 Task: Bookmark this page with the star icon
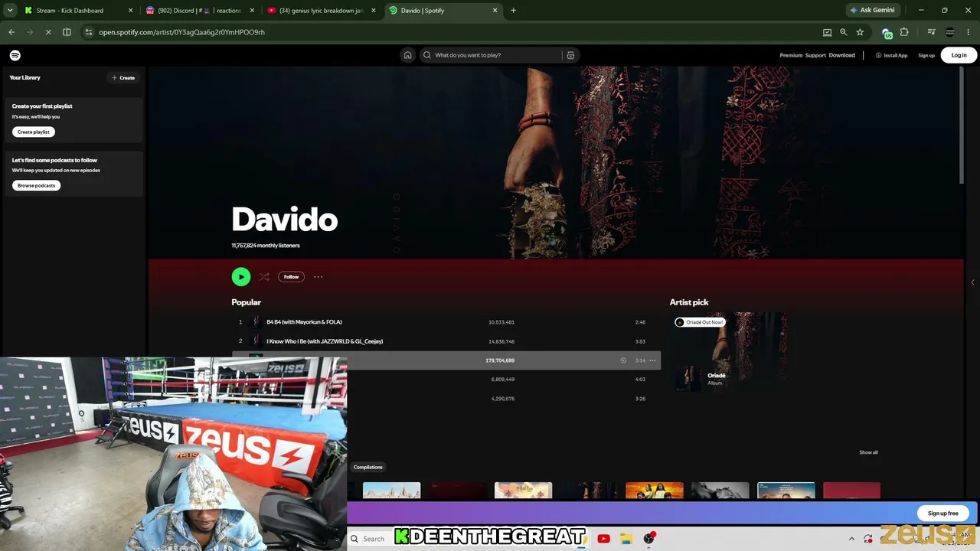(x=860, y=32)
